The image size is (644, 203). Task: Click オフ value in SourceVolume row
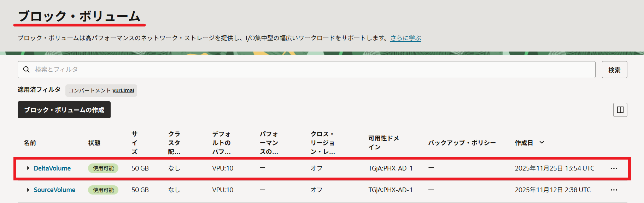tap(316, 190)
